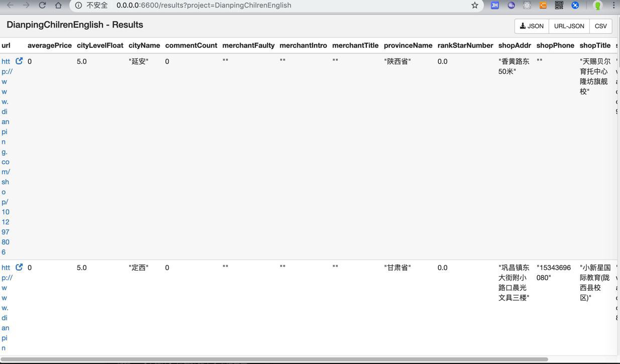
Task: Open URL-JSON export
Action: coord(569,26)
